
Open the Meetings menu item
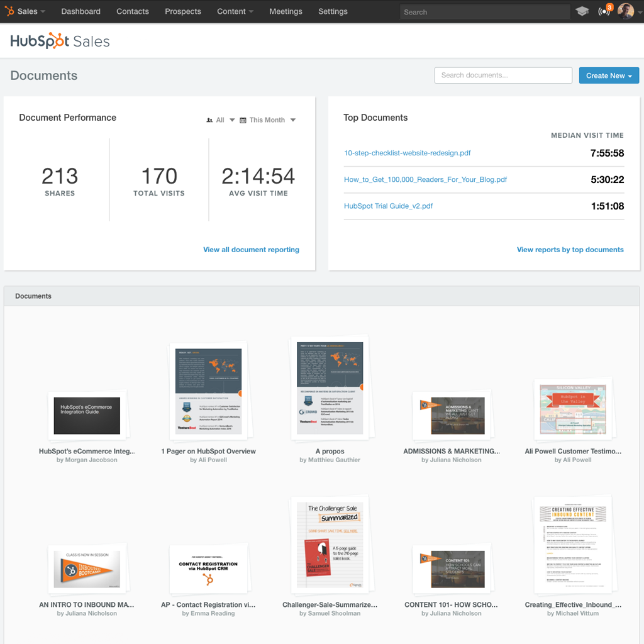click(x=286, y=11)
